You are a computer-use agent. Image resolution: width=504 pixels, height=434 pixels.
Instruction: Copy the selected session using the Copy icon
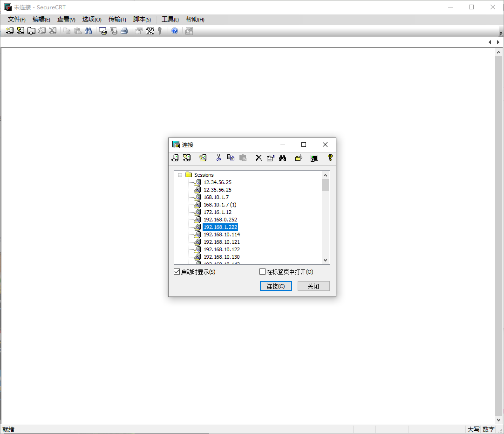(x=231, y=158)
